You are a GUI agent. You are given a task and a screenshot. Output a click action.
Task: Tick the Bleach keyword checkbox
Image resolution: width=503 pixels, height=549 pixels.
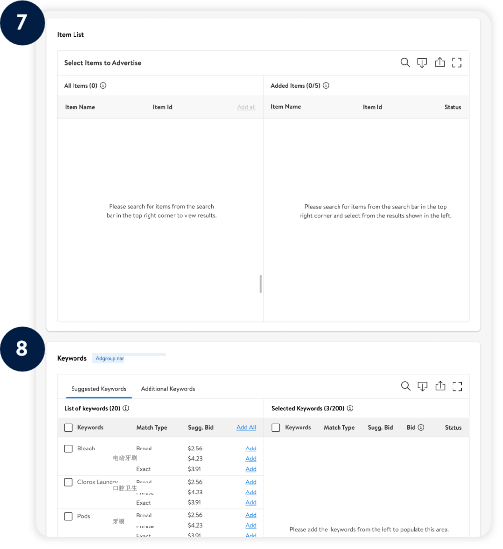tap(68, 449)
